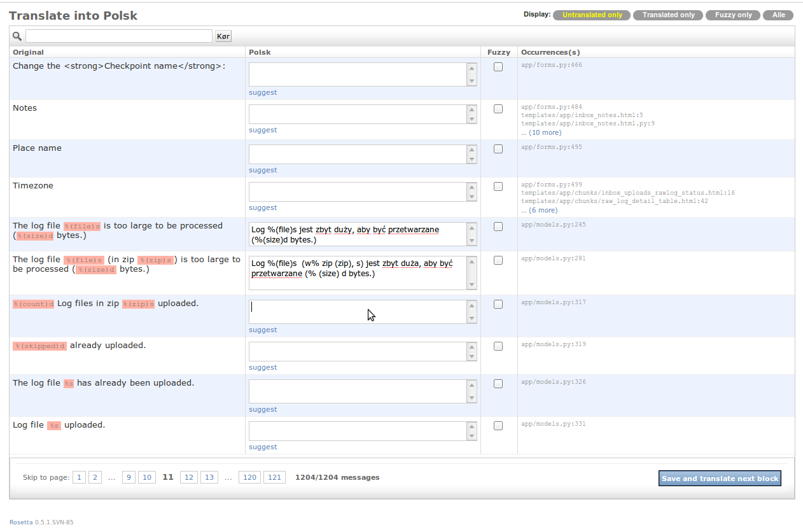Image resolution: width=803 pixels, height=532 pixels.
Task: Click suggest link under Place name field
Action: (x=263, y=170)
